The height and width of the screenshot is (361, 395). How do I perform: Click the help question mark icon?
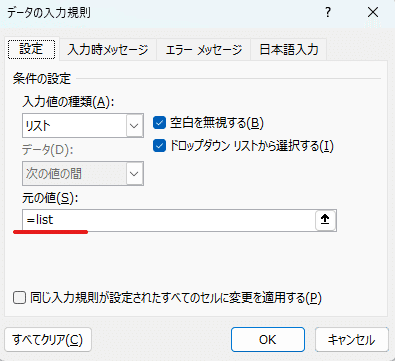[x=328, y=13]
